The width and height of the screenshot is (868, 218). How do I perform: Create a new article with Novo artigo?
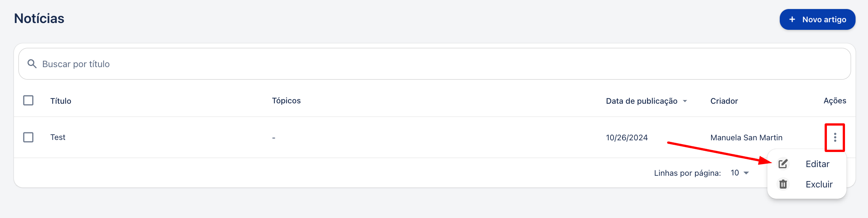click(817, 19)
